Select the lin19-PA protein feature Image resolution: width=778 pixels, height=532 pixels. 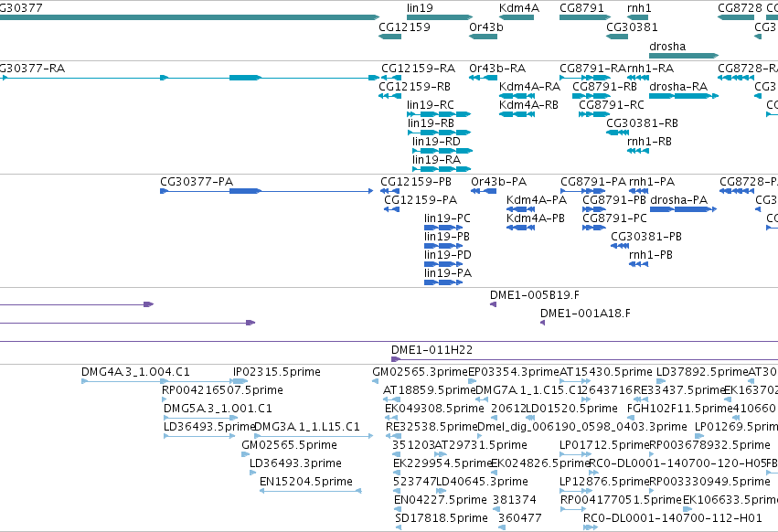pos(443,282)
